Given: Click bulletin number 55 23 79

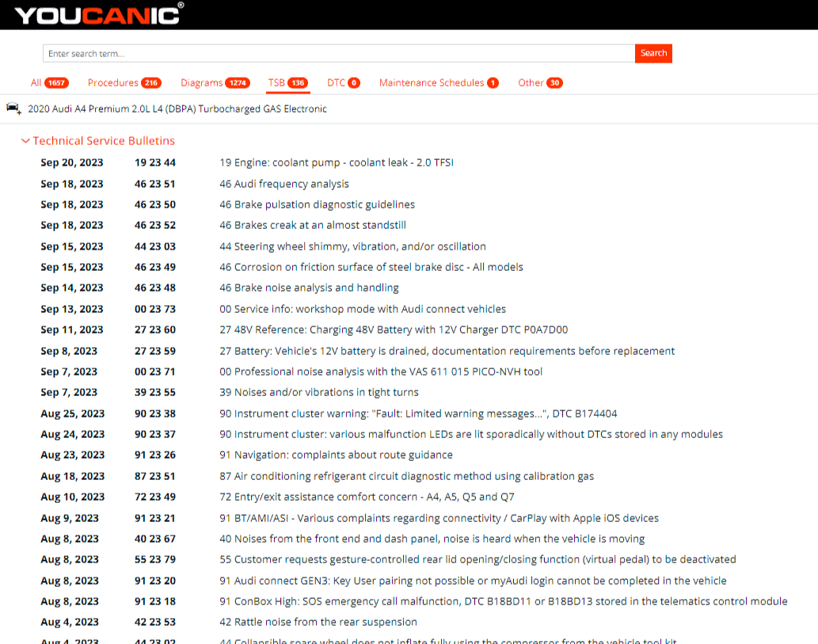Looking at the screenshot, I should click(155, 559).
